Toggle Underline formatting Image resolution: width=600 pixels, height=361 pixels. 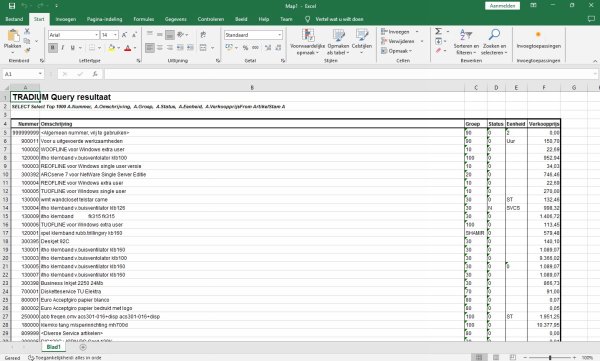pyautogui.click(x=72, y=47)
